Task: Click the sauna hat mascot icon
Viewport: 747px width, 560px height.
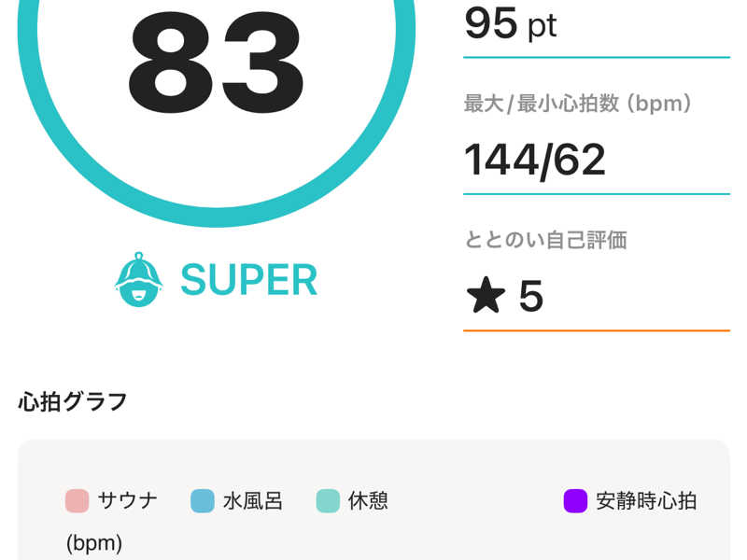Action: 138,279
